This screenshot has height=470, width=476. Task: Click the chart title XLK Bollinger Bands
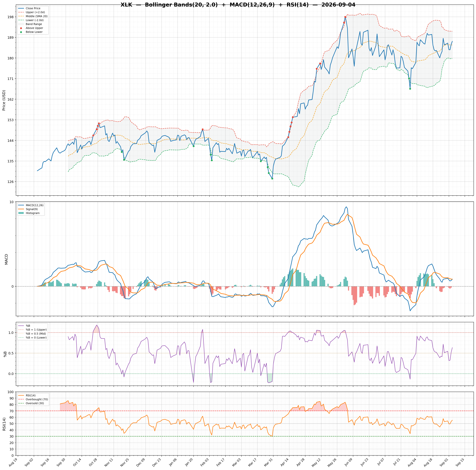(x=238, y=5)
